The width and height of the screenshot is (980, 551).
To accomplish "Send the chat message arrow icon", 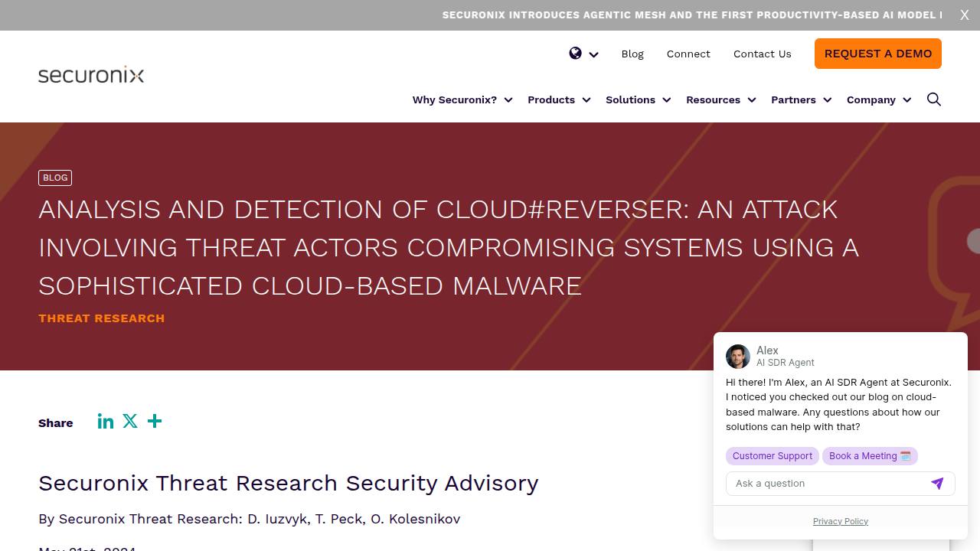I will coord(937,483).
